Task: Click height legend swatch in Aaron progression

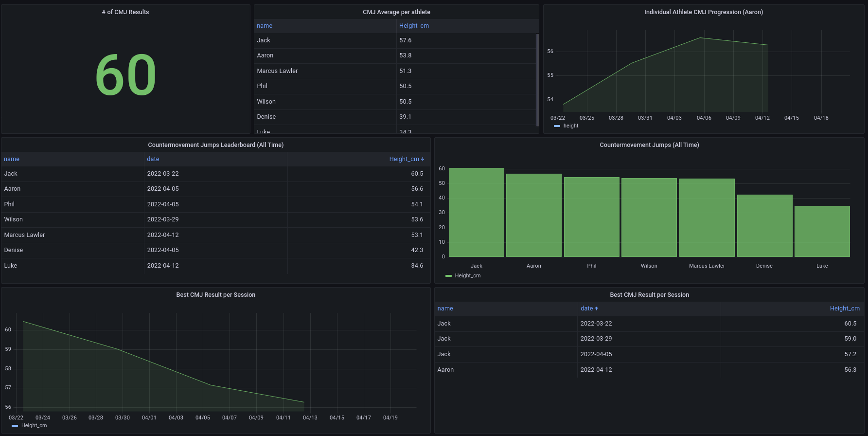Action: (x=557, y=126)
